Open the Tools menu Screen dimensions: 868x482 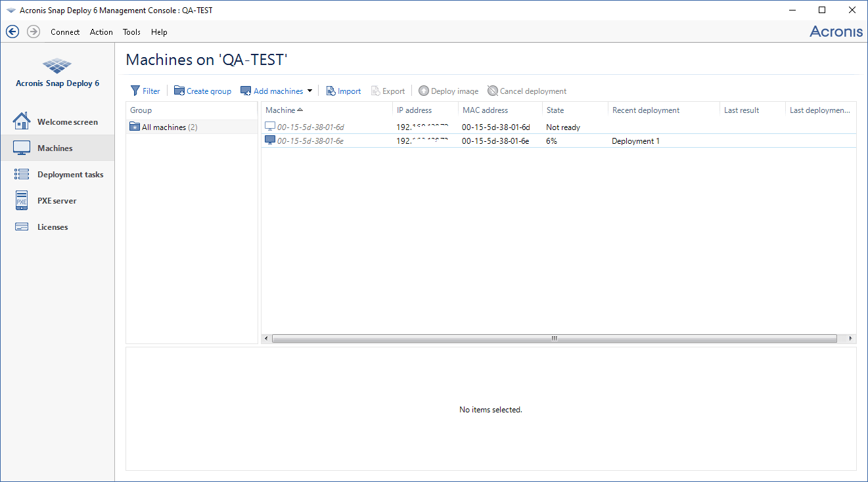coord(131,32)
